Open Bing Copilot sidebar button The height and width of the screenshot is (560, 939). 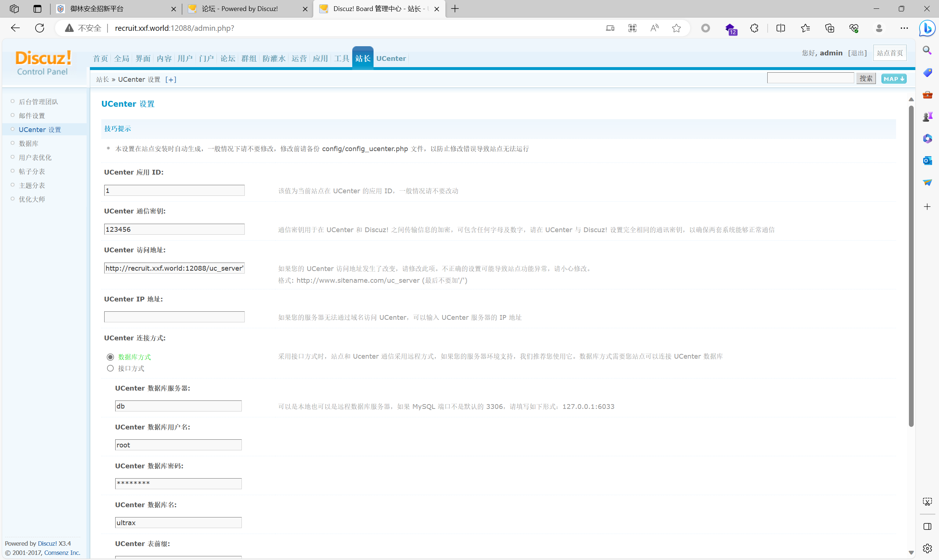pyautogui.click(x=927, y=29)
